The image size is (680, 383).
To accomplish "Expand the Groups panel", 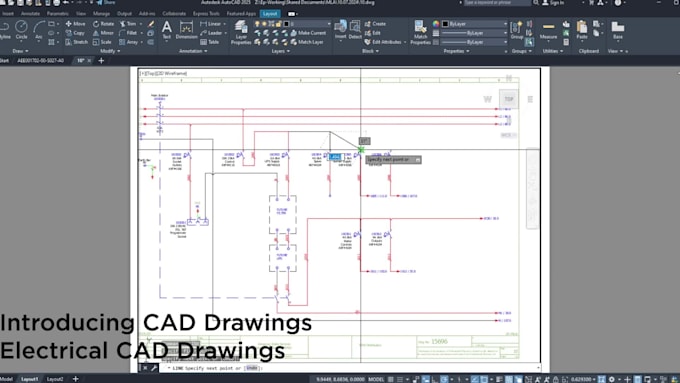I will click(x=521, y=51).
